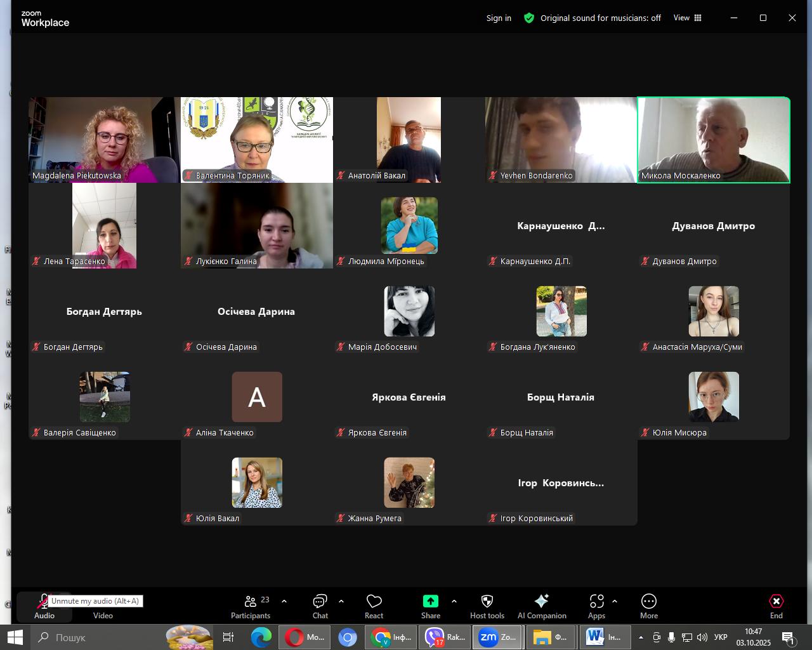Expand the Chat options arrow
The image size is (812, 650).
(341, 601)
